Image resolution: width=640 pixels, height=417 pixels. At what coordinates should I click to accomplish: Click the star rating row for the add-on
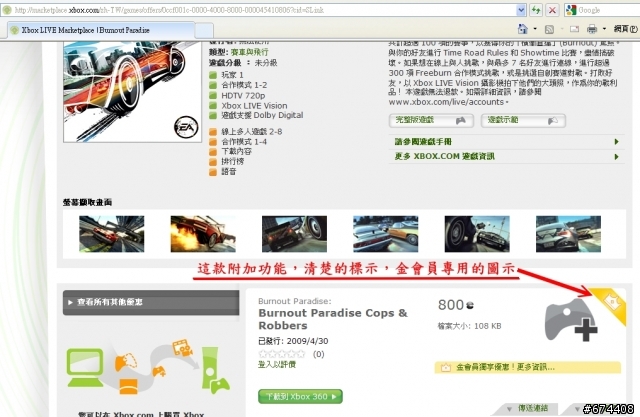282,353
